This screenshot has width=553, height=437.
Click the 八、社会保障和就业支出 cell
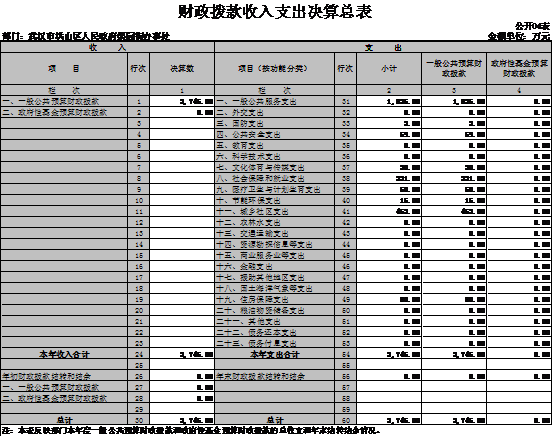coord(274,178)
